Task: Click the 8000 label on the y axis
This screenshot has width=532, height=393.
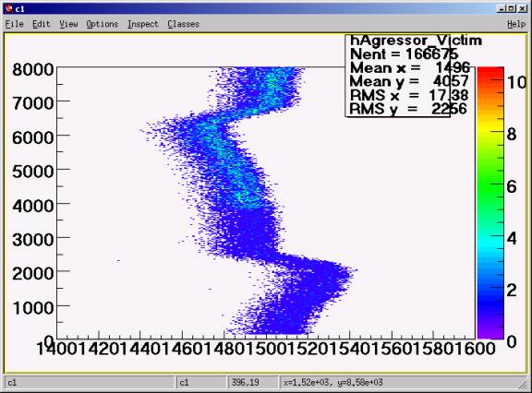Action: tap(33, 70)
